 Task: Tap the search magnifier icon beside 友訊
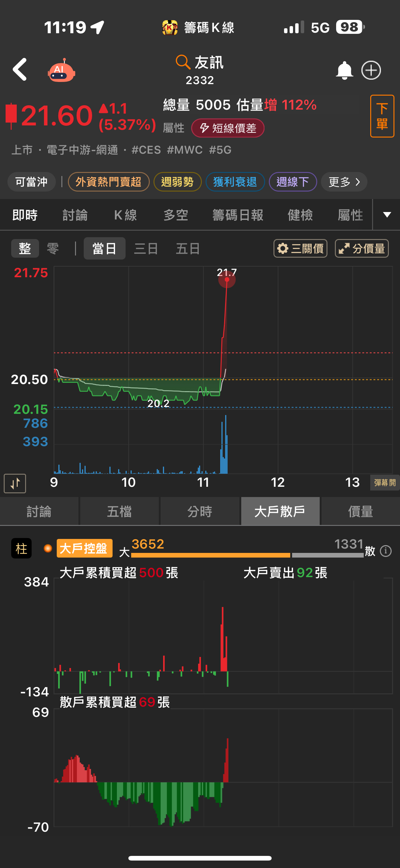[183, 62]
